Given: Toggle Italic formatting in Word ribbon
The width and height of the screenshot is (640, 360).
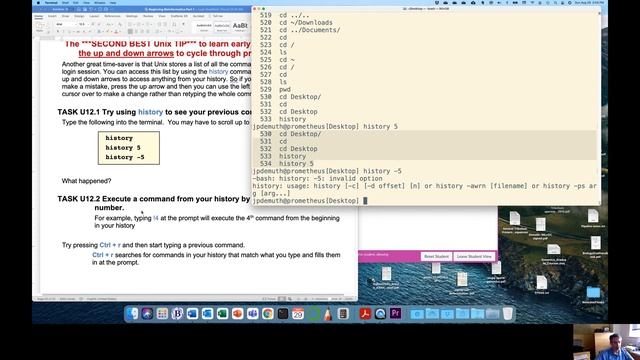Looking at the screenshot, I should tap(63, 31).
